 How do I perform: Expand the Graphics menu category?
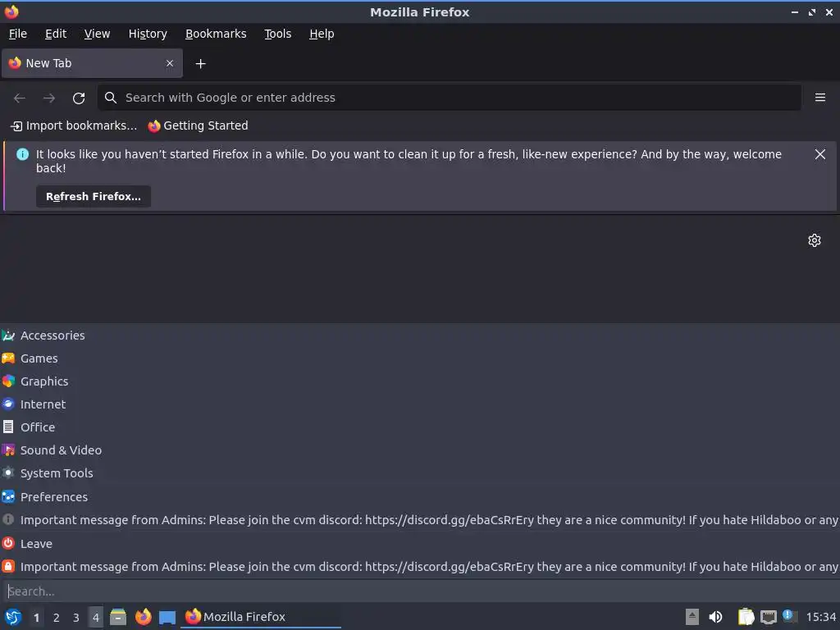coord(420,381)
